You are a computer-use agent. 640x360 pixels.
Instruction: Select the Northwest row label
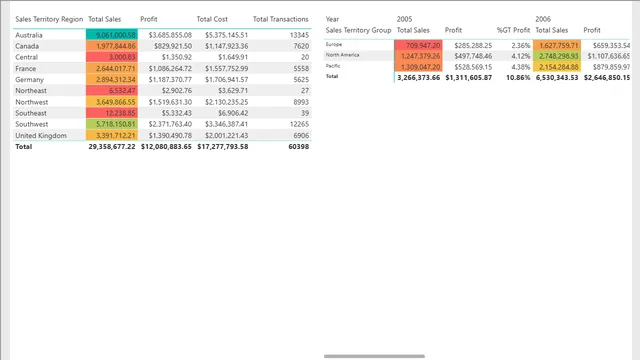point(31,102)
